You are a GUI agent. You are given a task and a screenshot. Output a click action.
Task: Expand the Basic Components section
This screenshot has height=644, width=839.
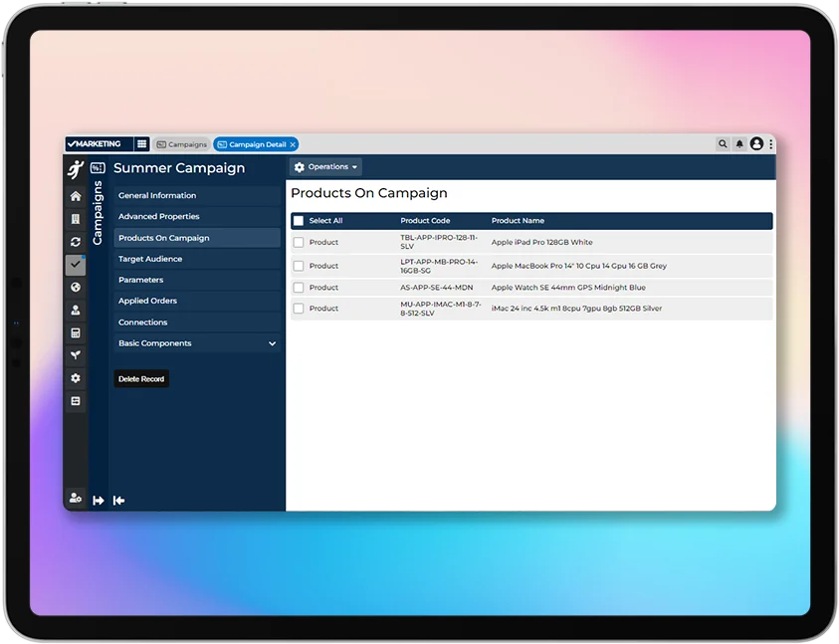(x=272, y=343)
